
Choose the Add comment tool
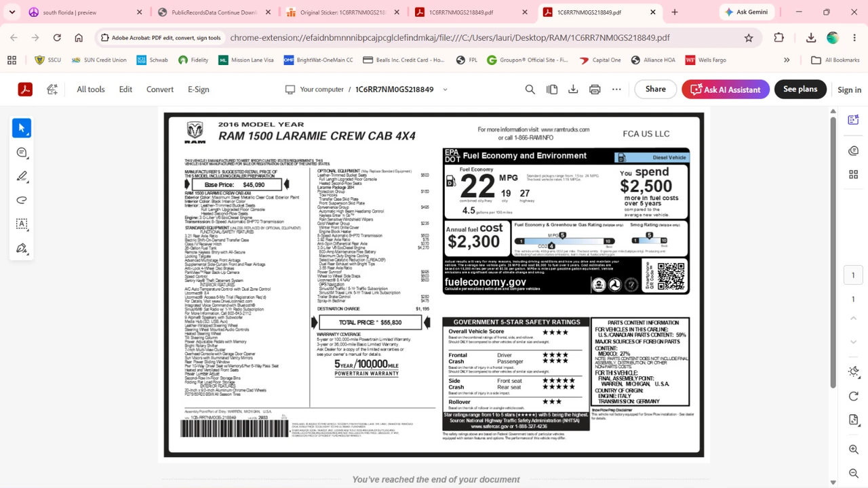pyautogui.click(x=22, y=152)
